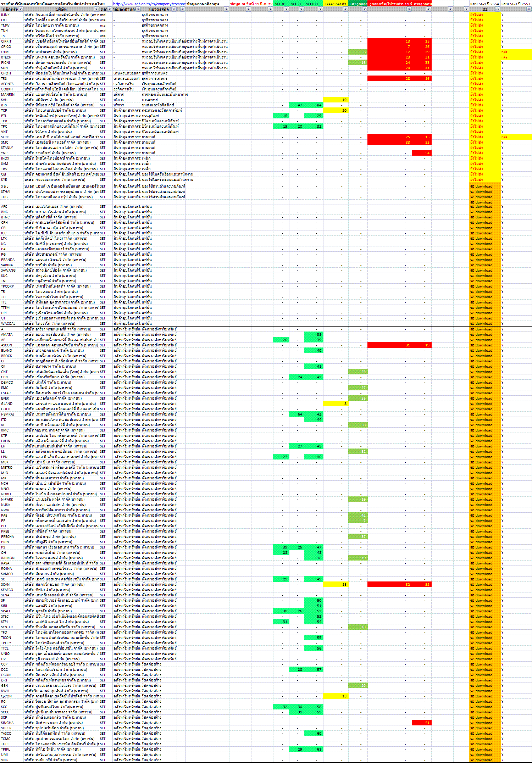
Task: Select red cell 32 in SCAN row
Action: click(x=390, y=585)
